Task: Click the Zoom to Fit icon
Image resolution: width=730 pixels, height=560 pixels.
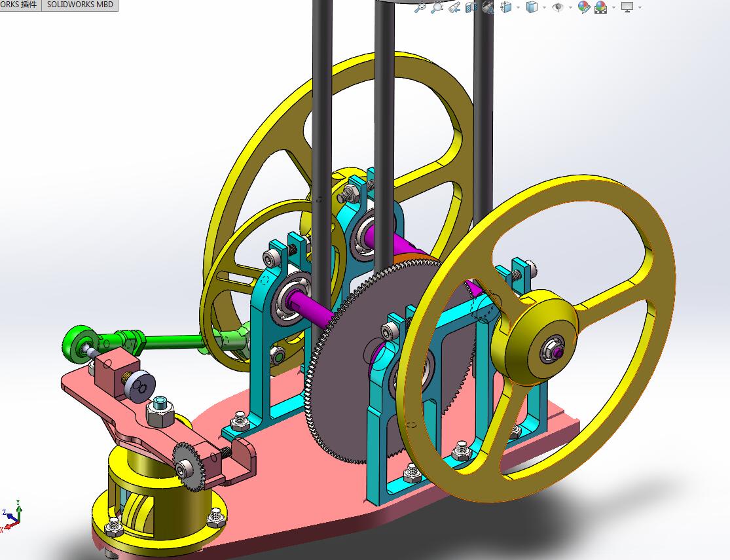Action: tap(420, 7)
